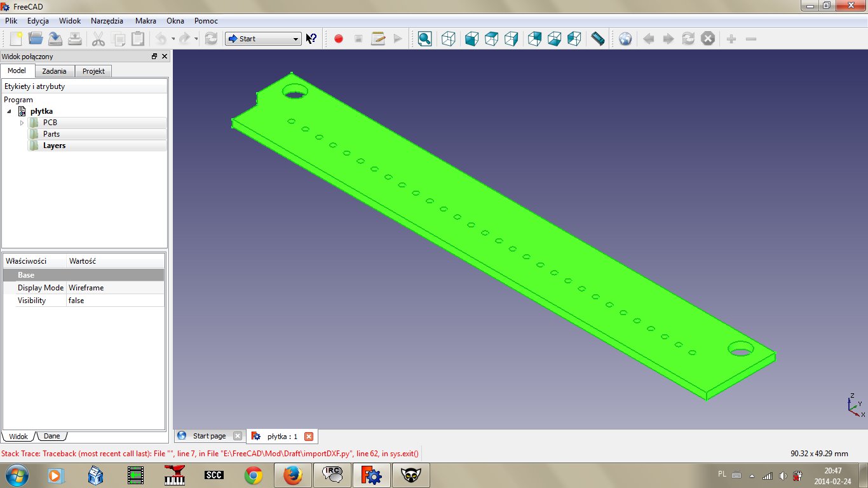The image size is (868, 488).
Task: Select the Parts item in the tree
Action: click(51, 134)
